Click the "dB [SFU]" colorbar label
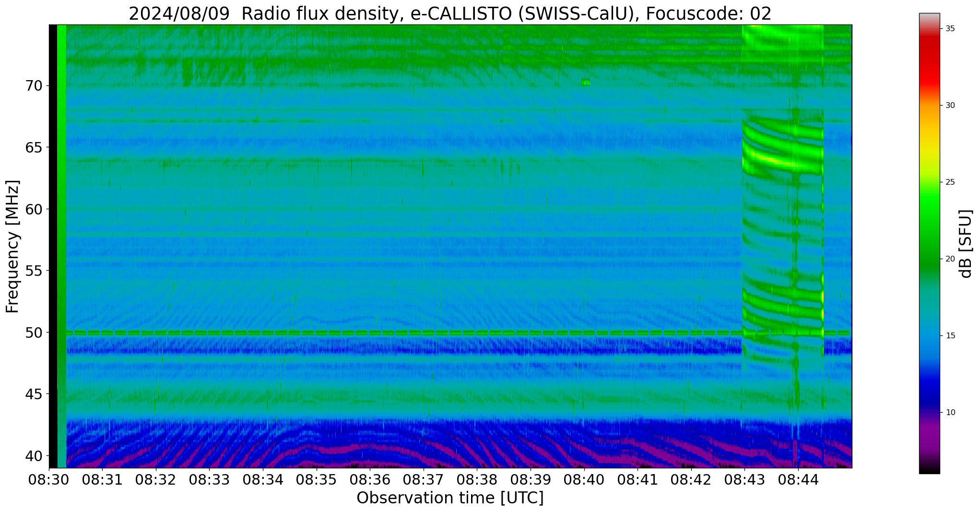This screenshot has width=980, height=512. tap(965, 243)
